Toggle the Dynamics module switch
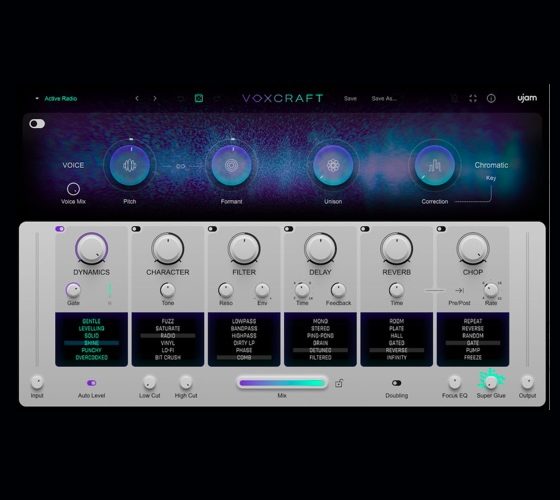This screenshot has height=500, width=560. (60, 229)
